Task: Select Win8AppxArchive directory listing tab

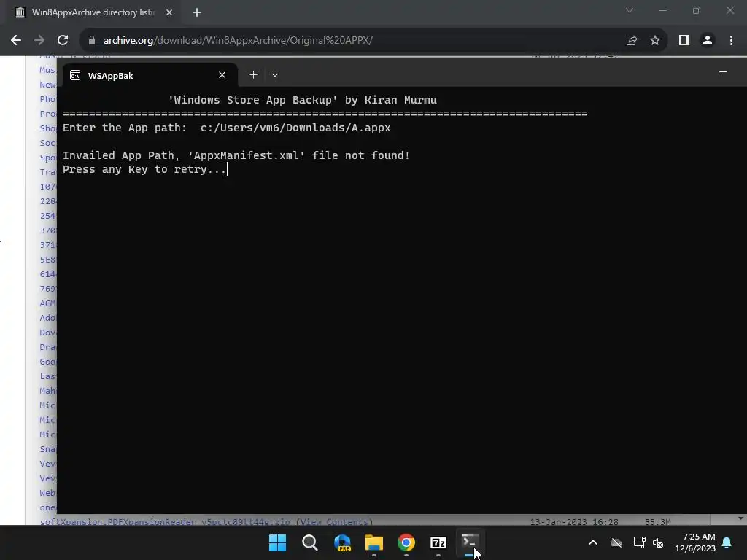Action: click(93, 12)
